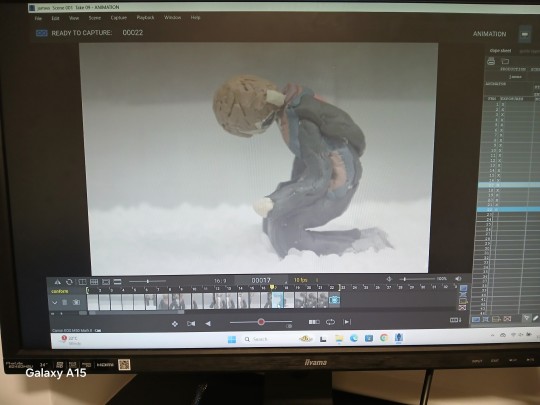Click the film-strip icon at transport bar right
Image resolution: width=540 pixels, height=405 pixels.
pos(455,320)
